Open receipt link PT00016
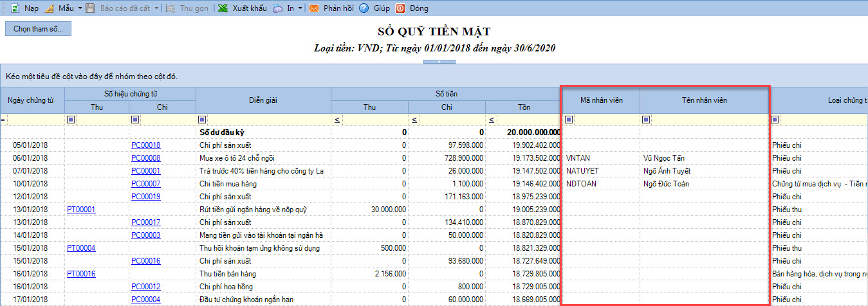Viewport: 868px width, 306px height. [81, 274]
